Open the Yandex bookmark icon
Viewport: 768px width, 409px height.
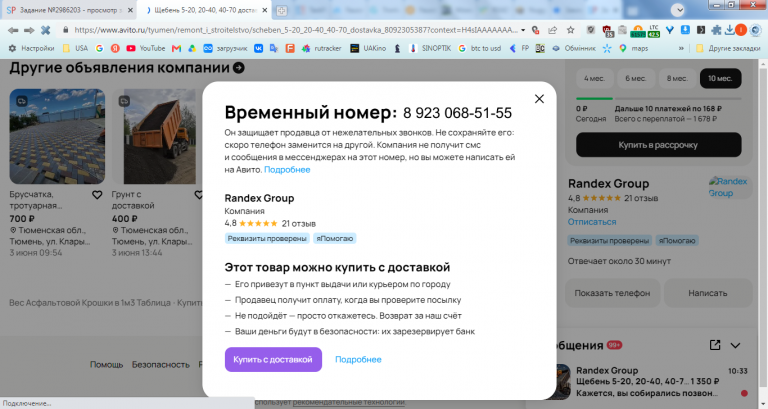click(x=115, y=48)
